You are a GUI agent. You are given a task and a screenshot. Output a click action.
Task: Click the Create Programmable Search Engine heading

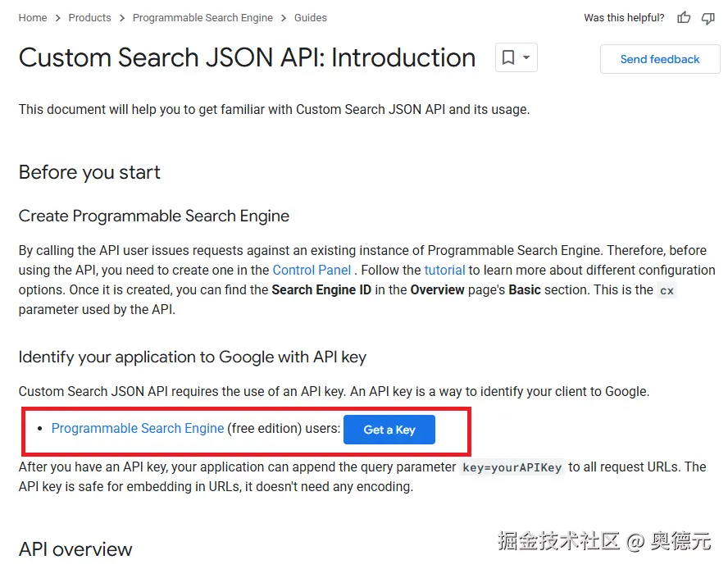pos(154,216)
